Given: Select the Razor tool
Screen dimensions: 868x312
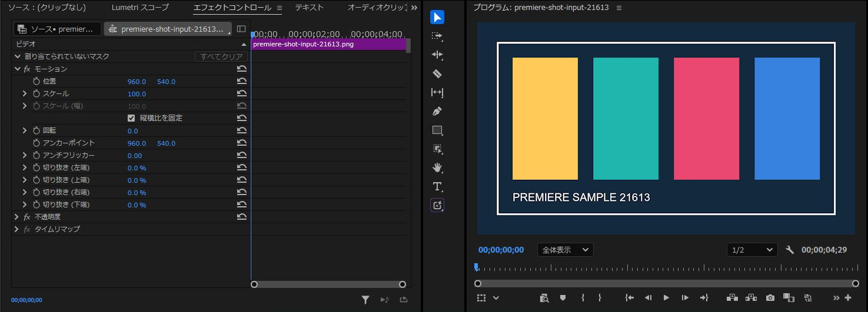Looking at the screenshot, I should click(x=437, y=73).
